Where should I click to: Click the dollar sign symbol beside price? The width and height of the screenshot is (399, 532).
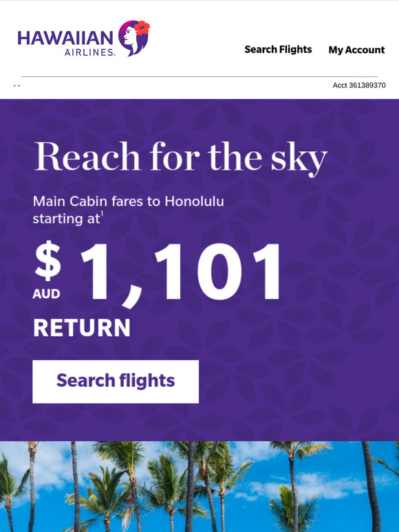coord(48,261)
